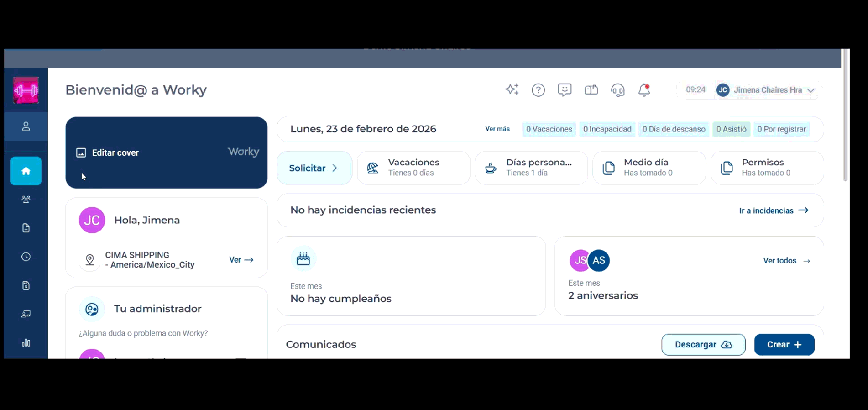This screenshot has height=410, width=868.
Task: Open the AI sparkle assistant icon
Action: [512, 90]
